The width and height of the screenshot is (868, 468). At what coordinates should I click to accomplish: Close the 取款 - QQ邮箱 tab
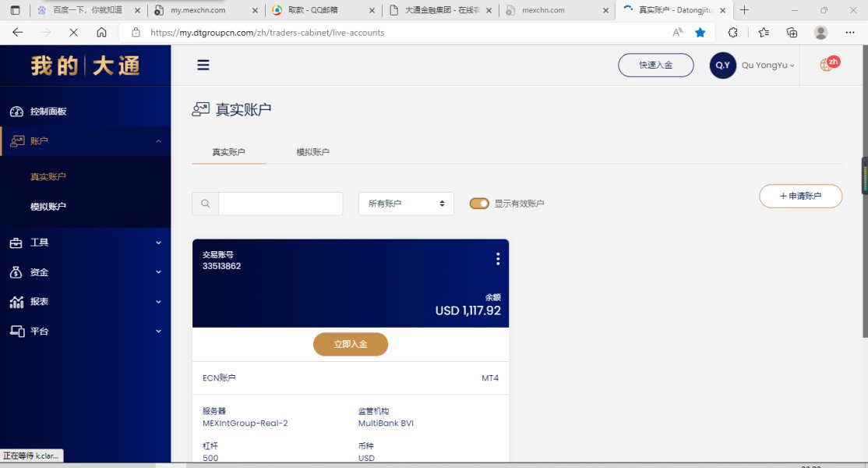pos(372,10)
